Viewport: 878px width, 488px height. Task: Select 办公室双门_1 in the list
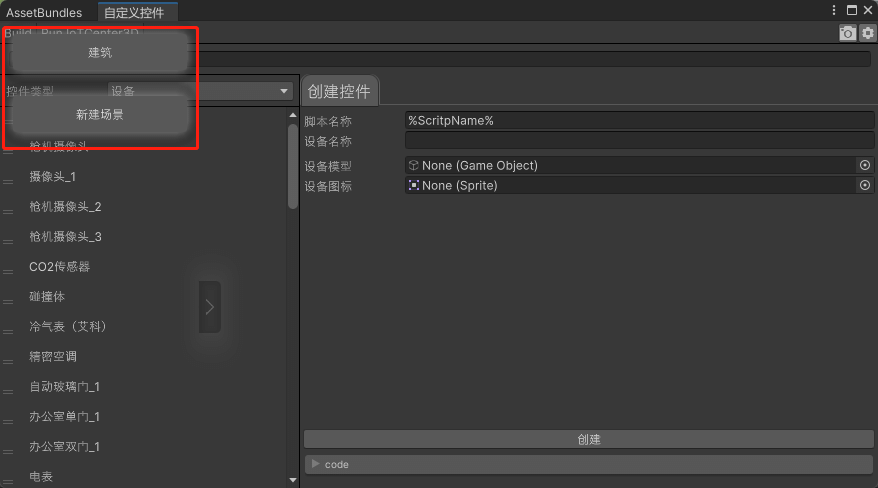point(64,447)
